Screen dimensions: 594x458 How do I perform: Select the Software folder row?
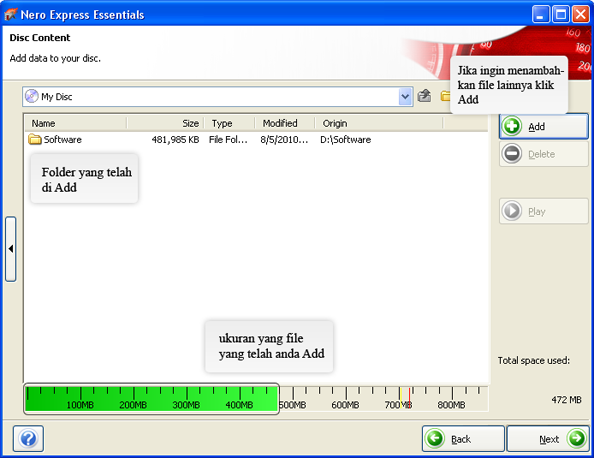click(x=256, y=139)
